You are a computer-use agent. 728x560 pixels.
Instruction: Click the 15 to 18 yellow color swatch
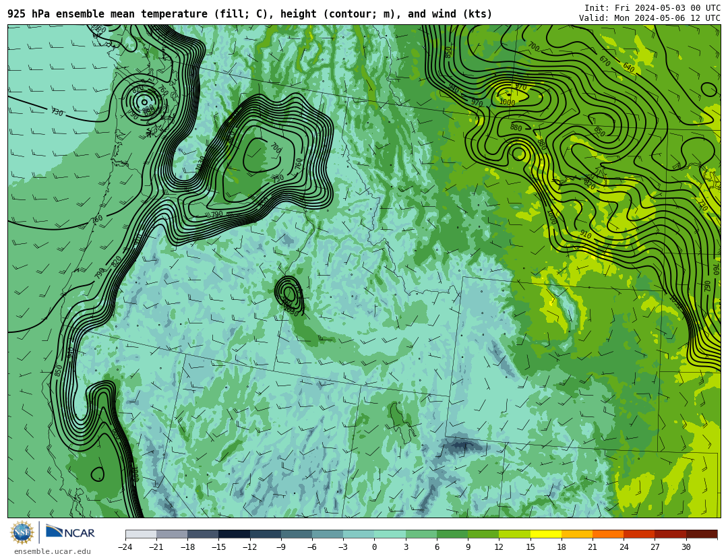tap(546, 534)
